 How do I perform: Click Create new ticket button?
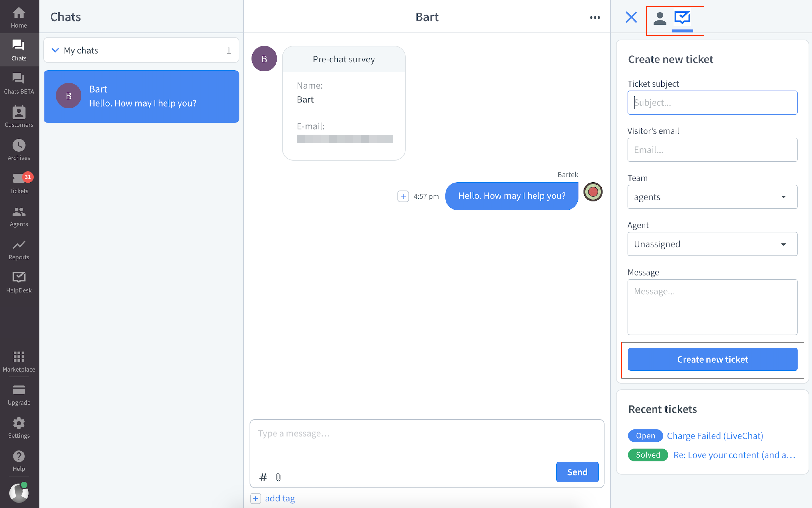713,359
